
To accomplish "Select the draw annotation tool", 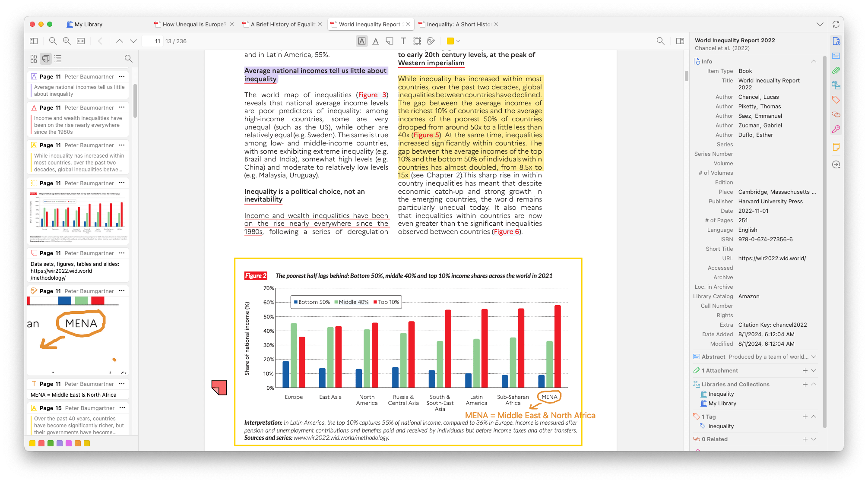I will (431, 41).
